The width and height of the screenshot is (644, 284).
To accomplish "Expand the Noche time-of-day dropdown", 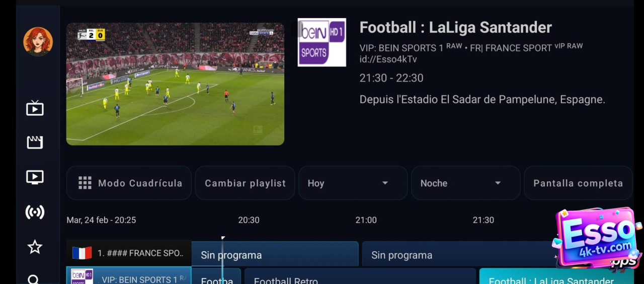I will (465, 183).
